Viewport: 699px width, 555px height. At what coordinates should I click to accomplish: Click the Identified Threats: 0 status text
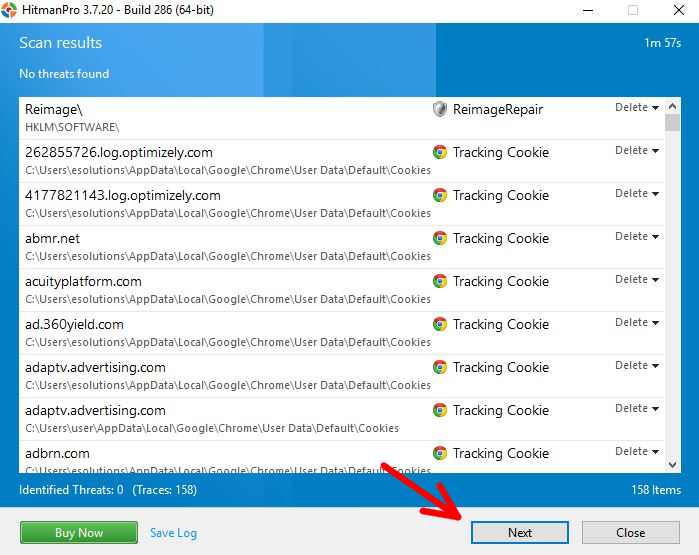pyautogui.click(x=71, y=490)
